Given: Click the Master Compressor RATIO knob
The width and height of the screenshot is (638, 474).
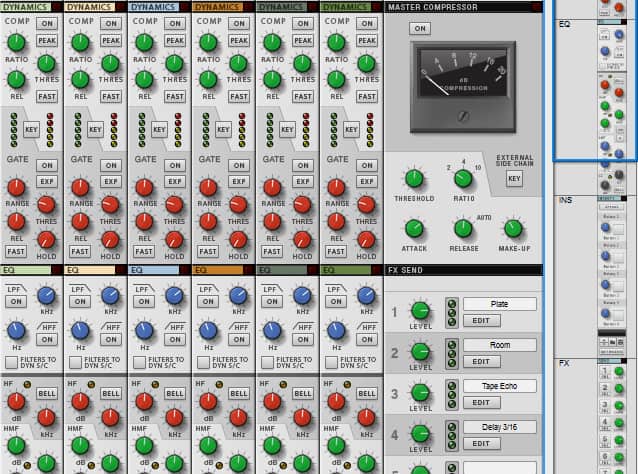Looking at the screenshot, I should pos(463,179).
